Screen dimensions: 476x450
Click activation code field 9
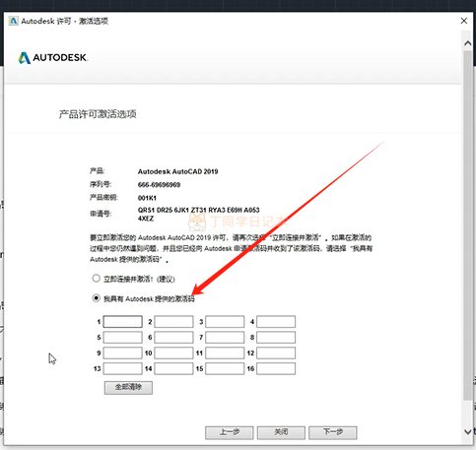coord(123,354)
